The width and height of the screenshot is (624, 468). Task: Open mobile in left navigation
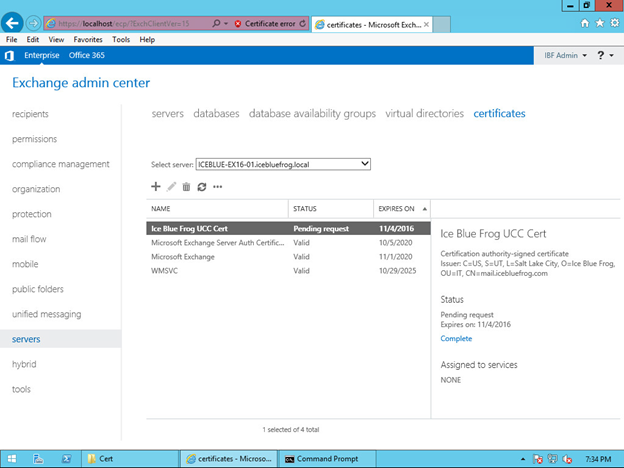pos(25,264)
